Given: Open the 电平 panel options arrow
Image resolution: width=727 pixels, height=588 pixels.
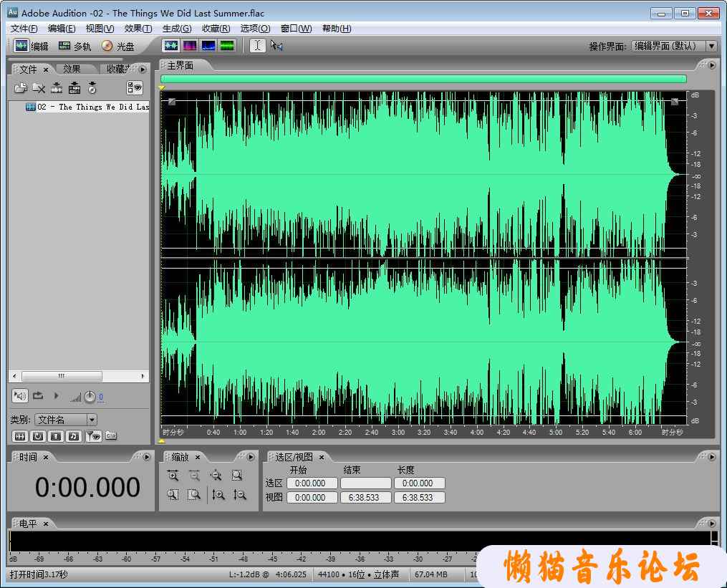Looking at the screenshot, I should pyautogui.click(x=712, y=523).
